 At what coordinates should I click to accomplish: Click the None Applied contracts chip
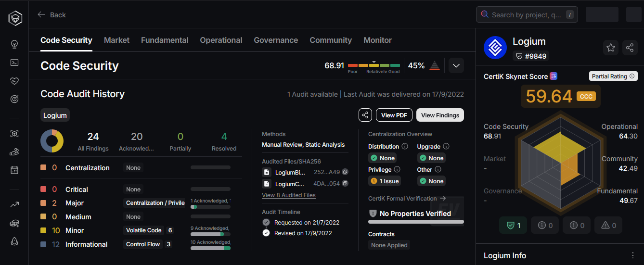point(389,245)
